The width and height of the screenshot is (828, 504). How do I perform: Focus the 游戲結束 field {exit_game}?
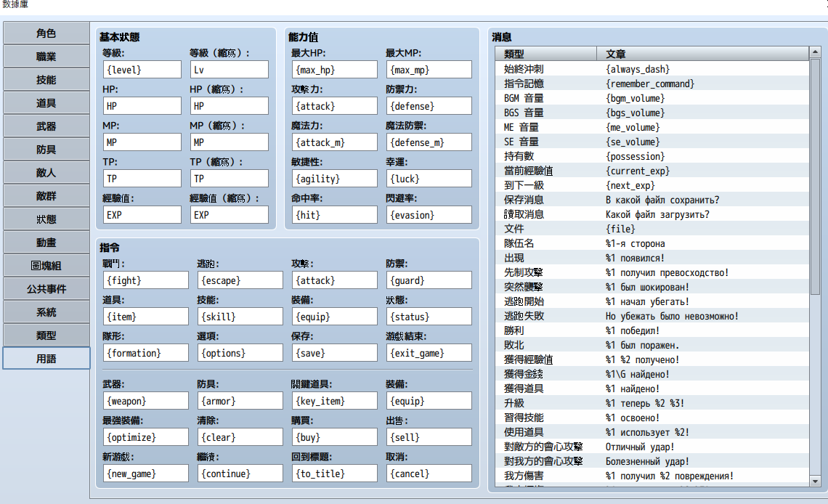click(x=429, y=353)
